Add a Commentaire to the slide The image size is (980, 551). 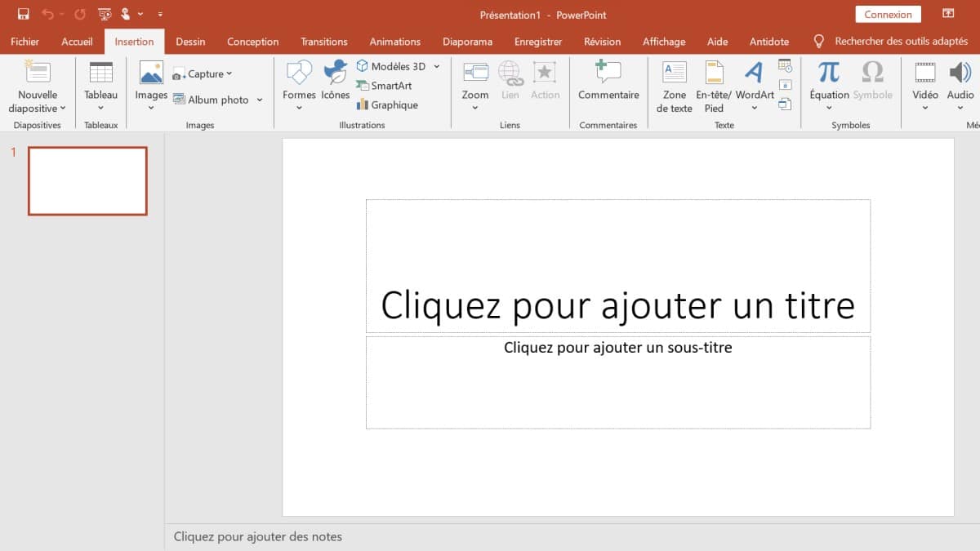(608, 73)
